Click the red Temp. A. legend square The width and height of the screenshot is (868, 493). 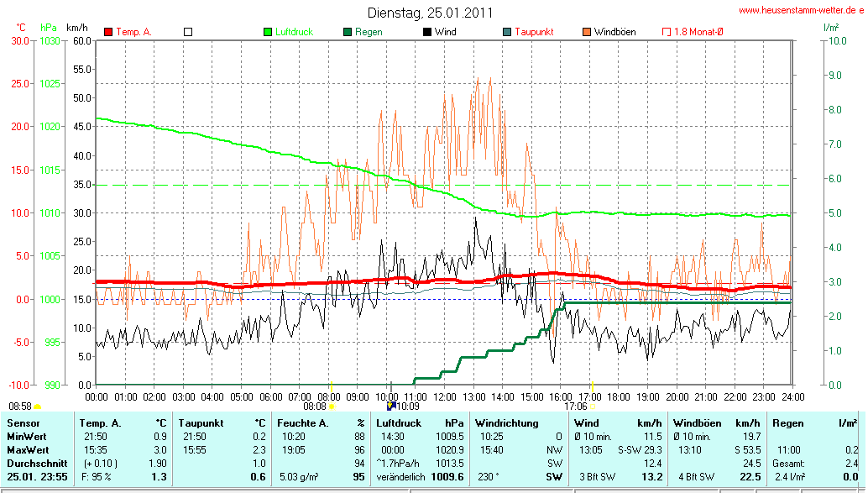tap(108, 32)
